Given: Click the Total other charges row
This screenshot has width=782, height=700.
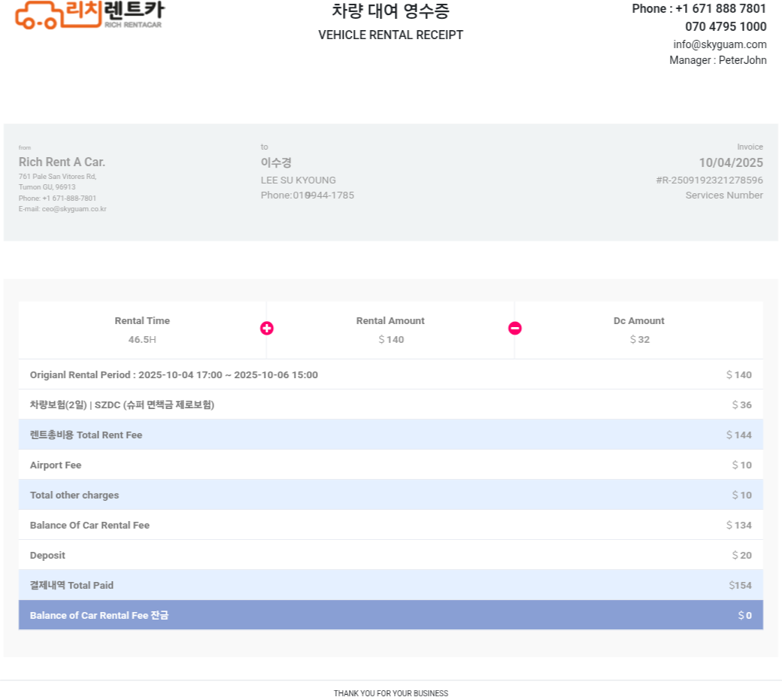Looking at the screenshot, I should point(390,495).
